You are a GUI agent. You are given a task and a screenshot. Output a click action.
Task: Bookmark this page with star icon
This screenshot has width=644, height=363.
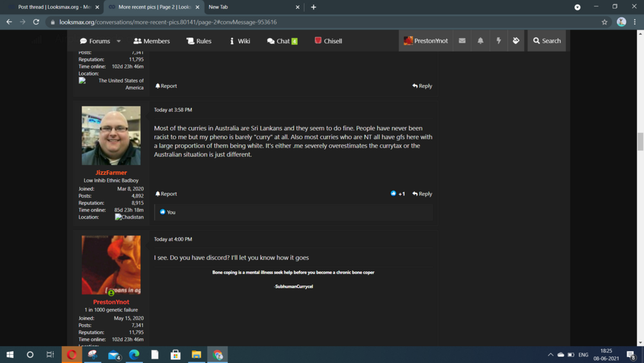click(x=604, y=22)
